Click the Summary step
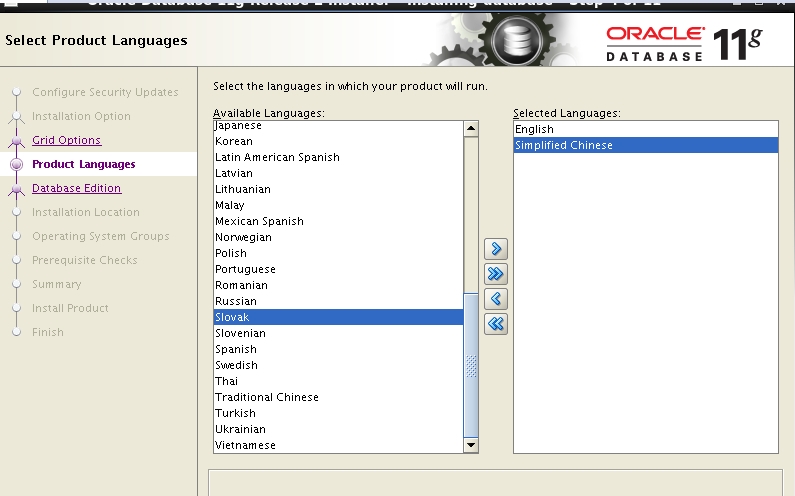 tap(56, 284)
